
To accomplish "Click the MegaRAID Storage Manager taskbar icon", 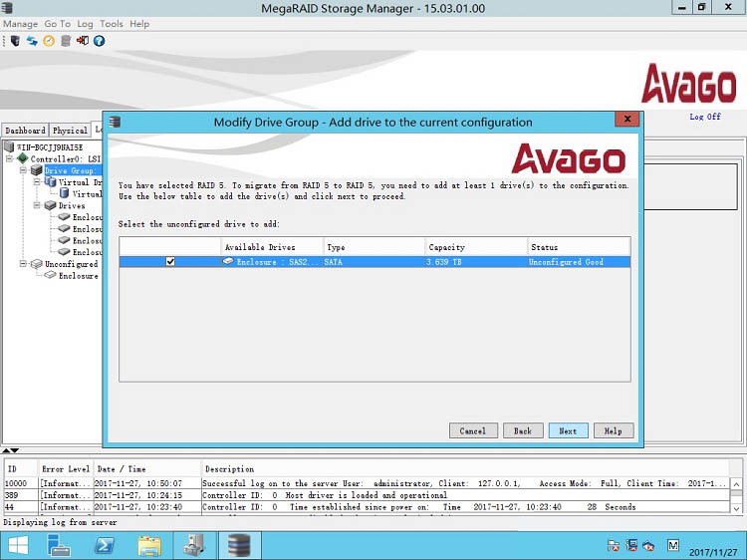I will 239,545.
